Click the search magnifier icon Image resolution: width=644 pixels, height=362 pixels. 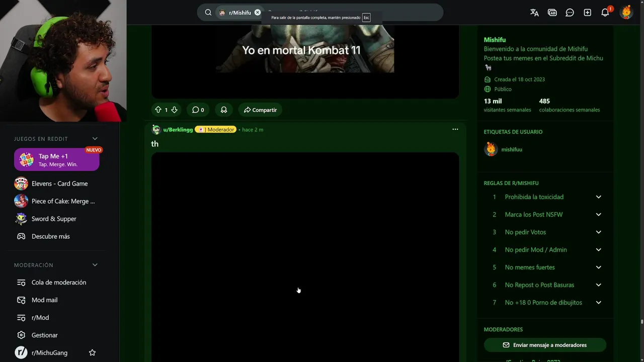coord(208,13)
